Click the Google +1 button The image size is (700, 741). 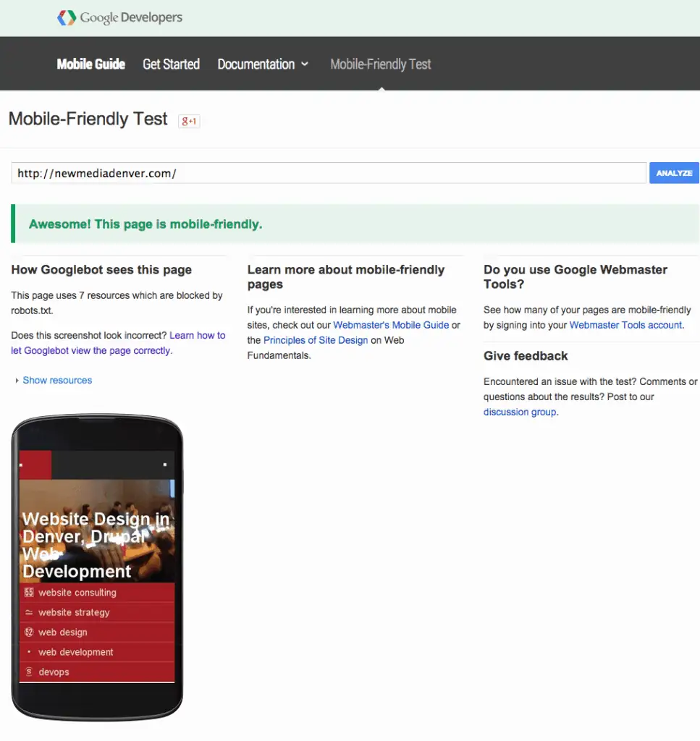[189, 121]
